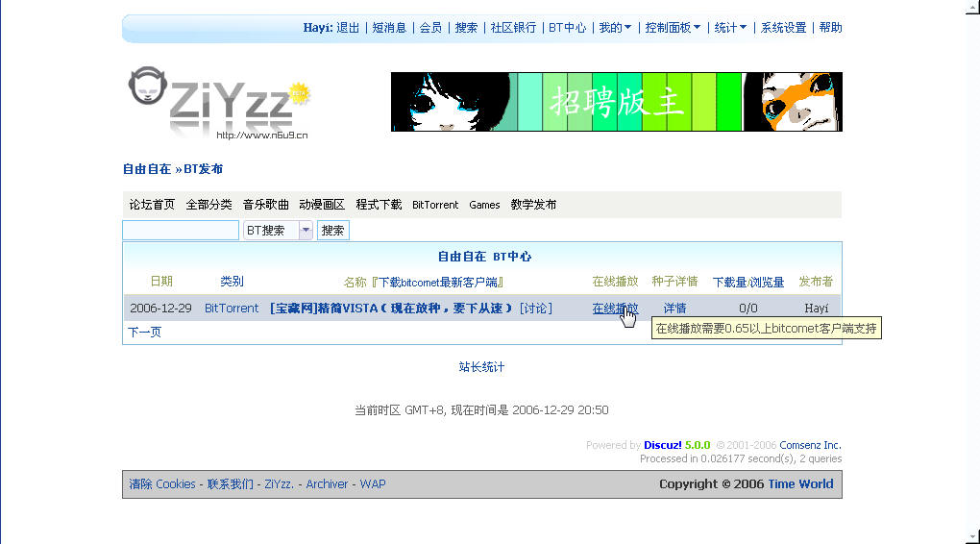Open the 帮助 help link
This screenshot has height=544, width=980.
(x=831, y=28)
